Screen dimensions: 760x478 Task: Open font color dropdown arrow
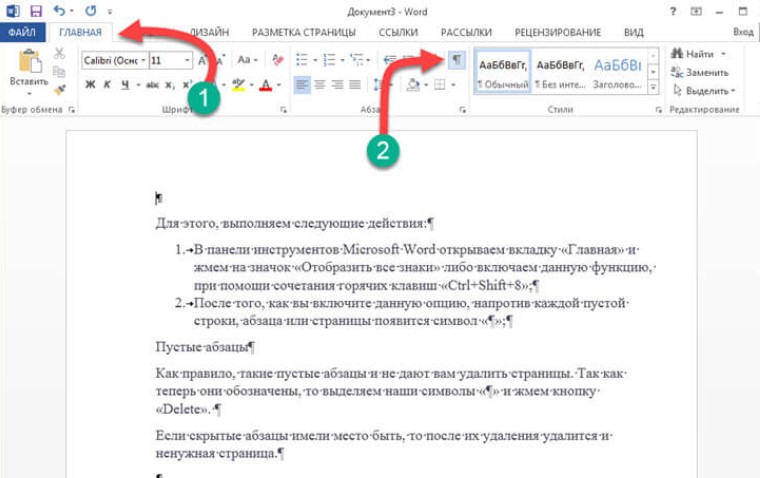pyautogui.click(x=279, y=85)
